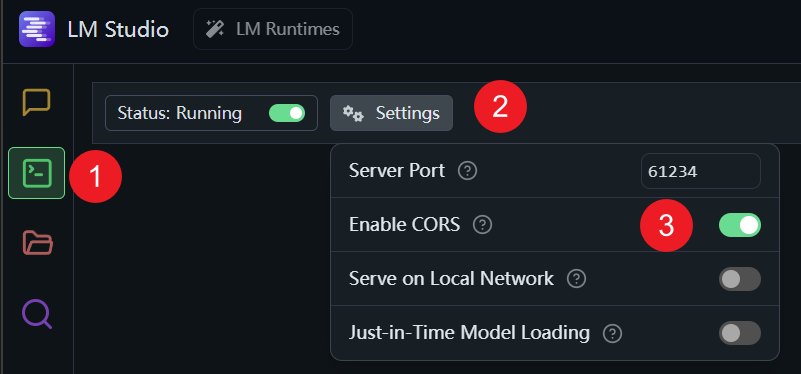Viewport: 801px width, 374px height.
Task: Open the My Models folder icon
Action: coord(37,243)
